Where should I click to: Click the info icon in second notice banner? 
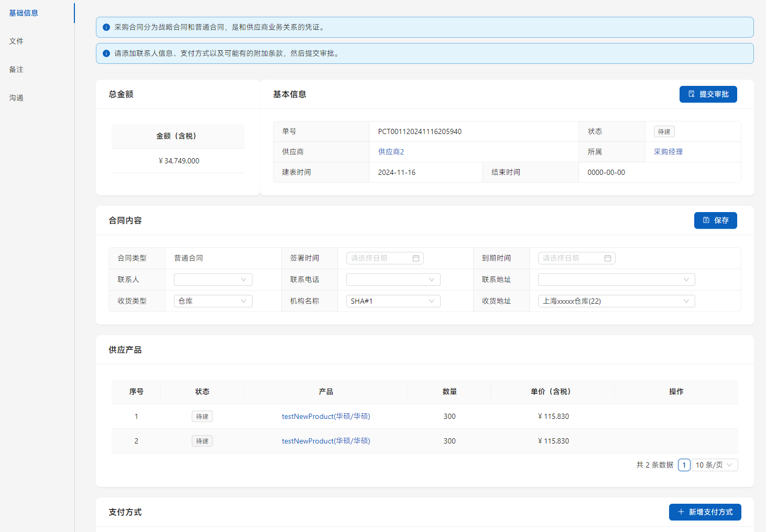click(x=106, y=53)
